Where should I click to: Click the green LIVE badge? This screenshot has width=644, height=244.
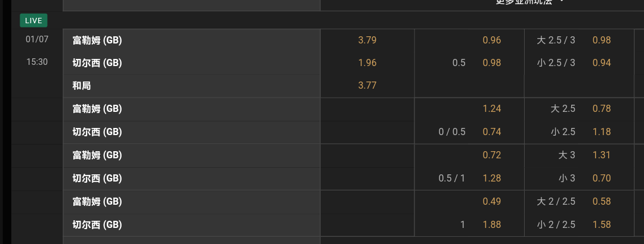click(x=33, y=21)
